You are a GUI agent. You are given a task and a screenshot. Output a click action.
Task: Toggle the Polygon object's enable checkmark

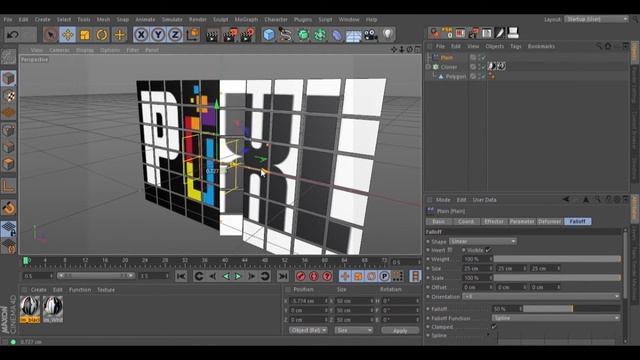click(484, 76)
